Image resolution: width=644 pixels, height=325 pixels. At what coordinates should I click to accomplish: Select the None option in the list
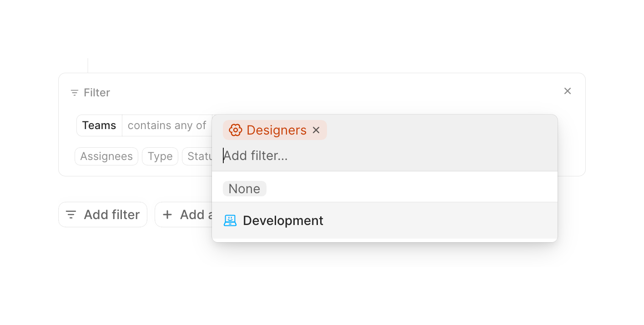coord(244,189)
